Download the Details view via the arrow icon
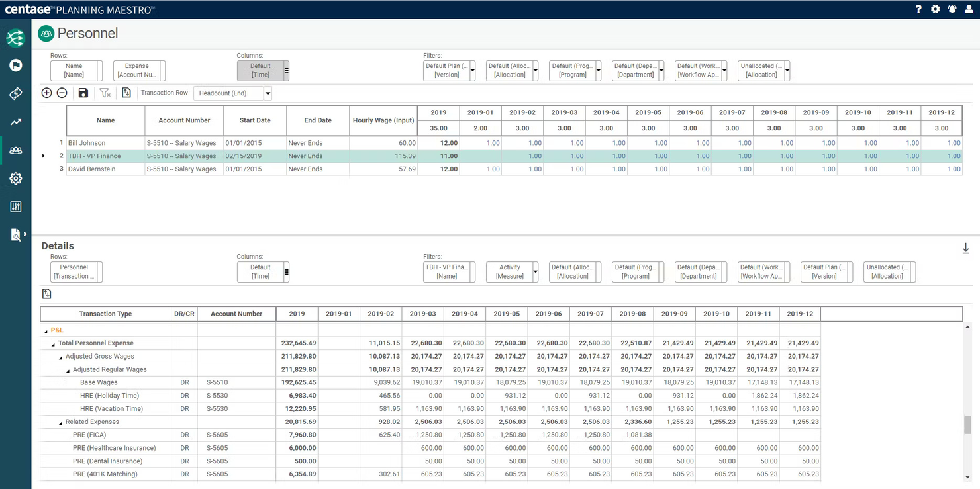This screenshot has width=980, height=489. click(965, 248)
